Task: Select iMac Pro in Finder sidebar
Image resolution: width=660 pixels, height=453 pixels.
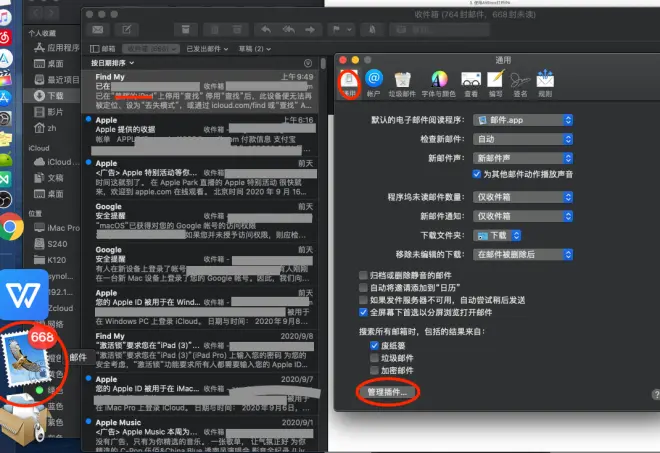Action: (x=56, y=228)
